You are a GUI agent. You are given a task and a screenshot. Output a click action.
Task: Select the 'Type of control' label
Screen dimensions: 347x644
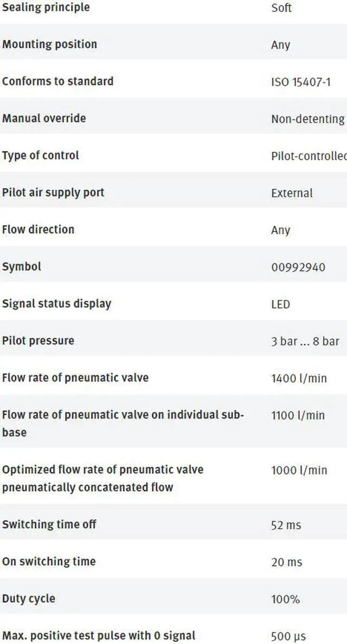click(x=41, y=156)
